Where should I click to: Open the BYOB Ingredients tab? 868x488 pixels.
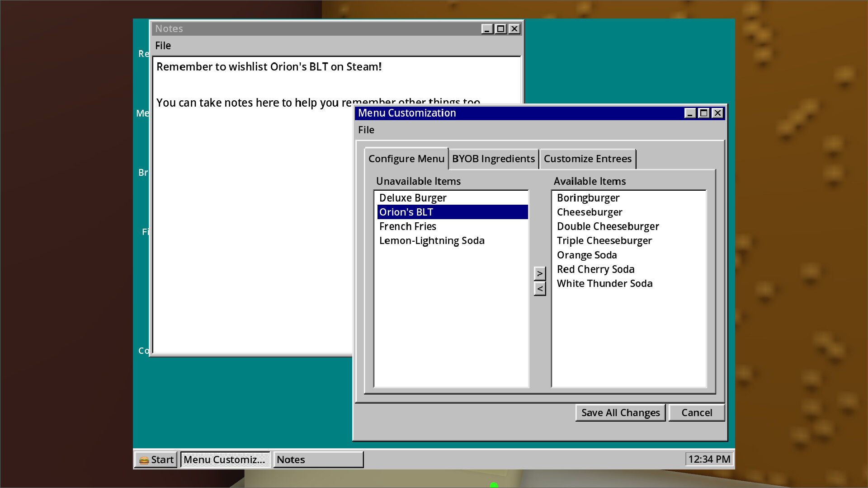(493, 159)
